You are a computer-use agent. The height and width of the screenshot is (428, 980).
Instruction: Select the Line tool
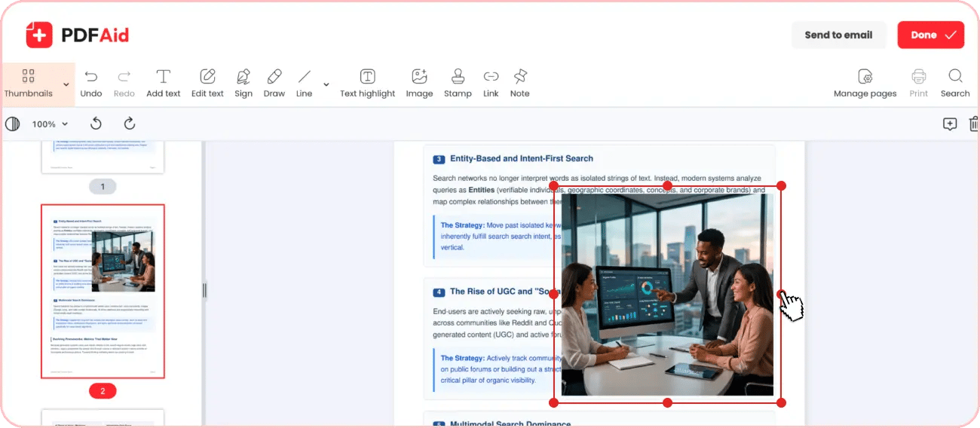coord(305,84)
